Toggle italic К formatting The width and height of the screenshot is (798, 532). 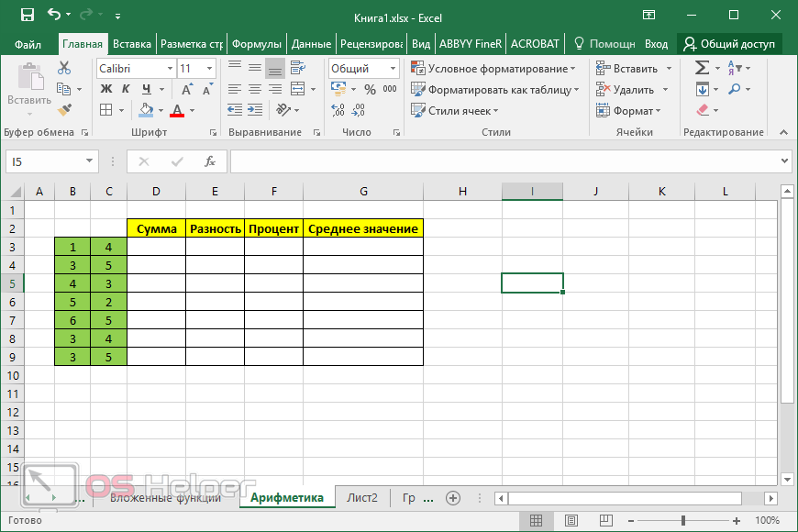[x=124, y=89]
